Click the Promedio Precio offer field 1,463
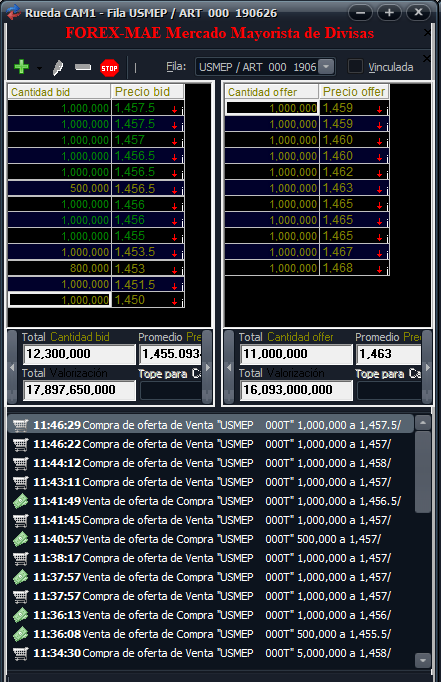 coord(389,354)
